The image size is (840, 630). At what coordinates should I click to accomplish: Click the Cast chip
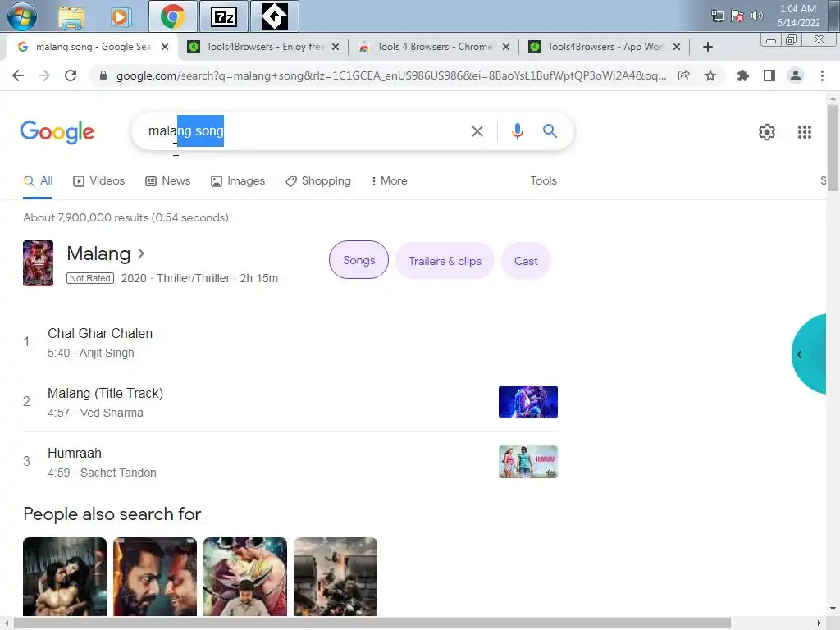click(526, 261)
